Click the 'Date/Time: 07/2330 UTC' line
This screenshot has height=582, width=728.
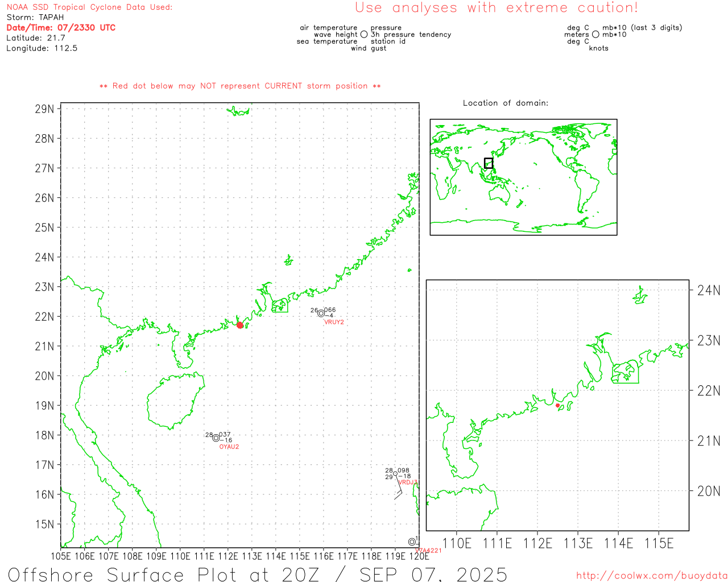pos(61,28)
